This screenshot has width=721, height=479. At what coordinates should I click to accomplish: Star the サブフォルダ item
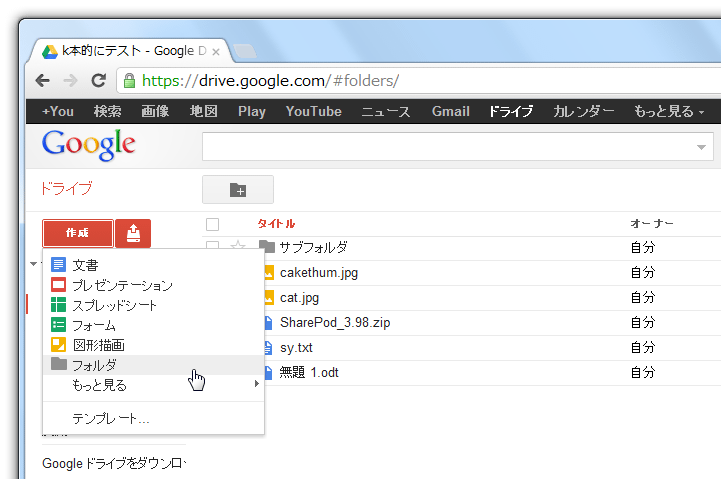(x=238, y=245)
